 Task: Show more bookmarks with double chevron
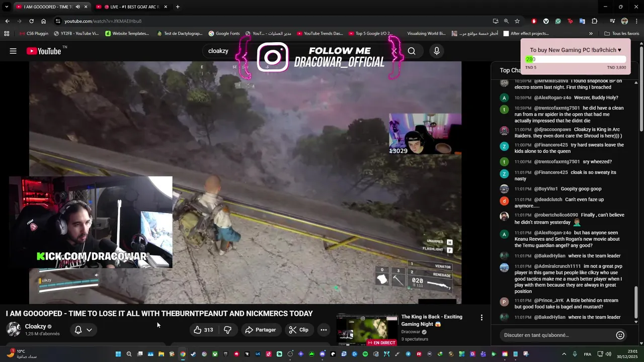591,34
